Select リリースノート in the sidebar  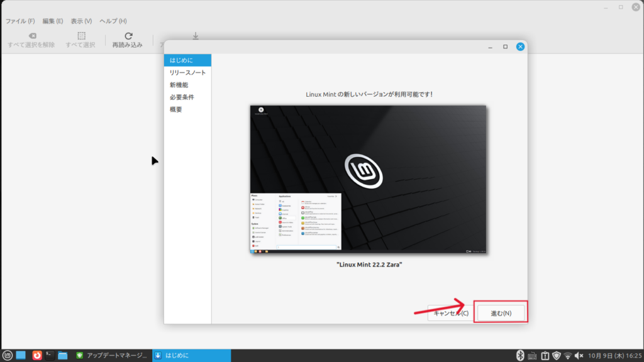pos(187,73)
